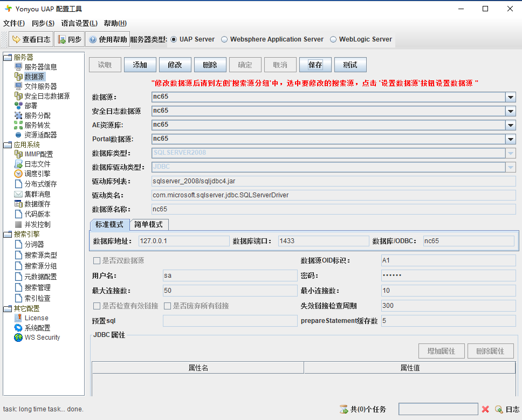Image resolution: width=522 pixels, height=420 pixels.
Task: Click the IMMP配置 icon
Action: pos(18,154)
